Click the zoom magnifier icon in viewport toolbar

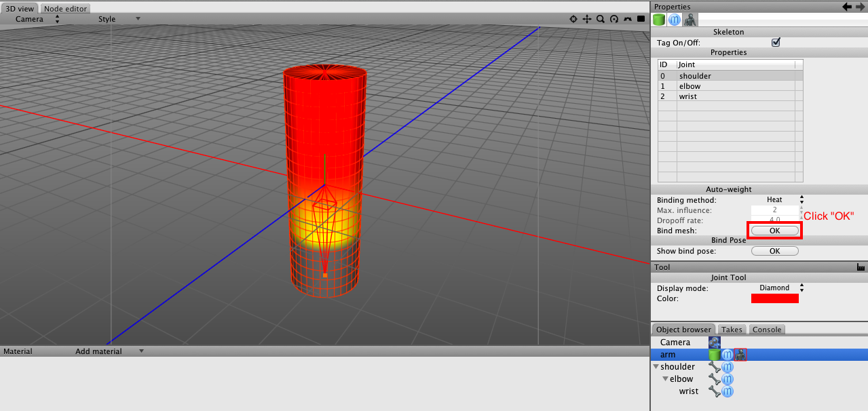601,19
